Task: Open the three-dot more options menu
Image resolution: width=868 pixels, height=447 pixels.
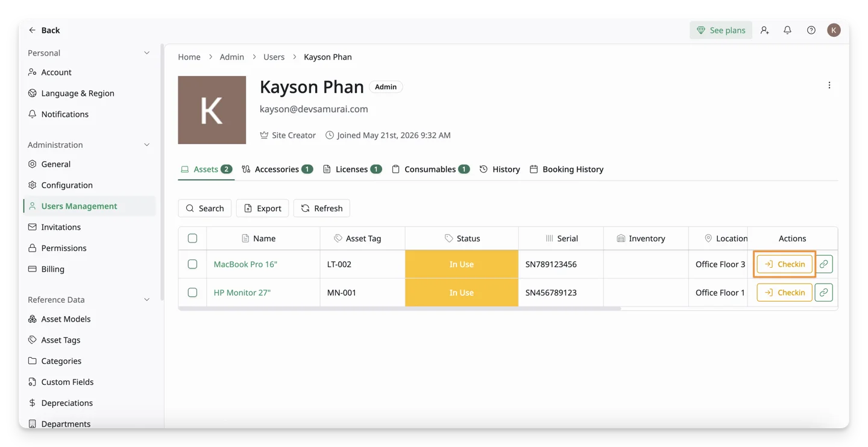Action: click(x=829, y=86)
